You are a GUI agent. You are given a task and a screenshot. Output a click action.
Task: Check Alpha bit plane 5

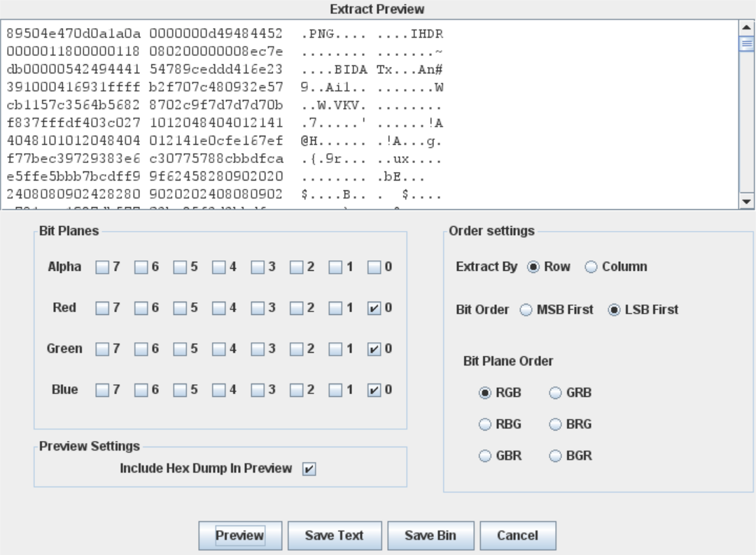[180, 267]
